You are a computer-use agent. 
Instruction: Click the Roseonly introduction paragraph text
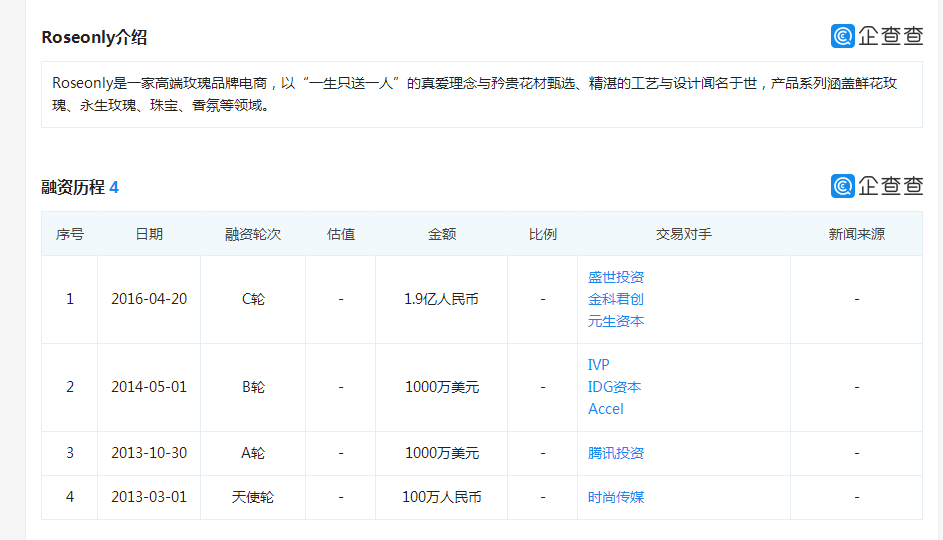[x=475, y=94]
